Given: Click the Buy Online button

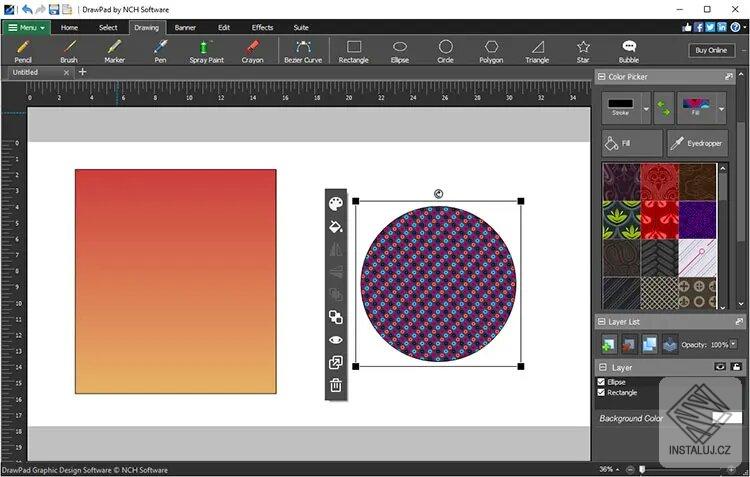Looking at the screenshot, I should pos(711,50).
